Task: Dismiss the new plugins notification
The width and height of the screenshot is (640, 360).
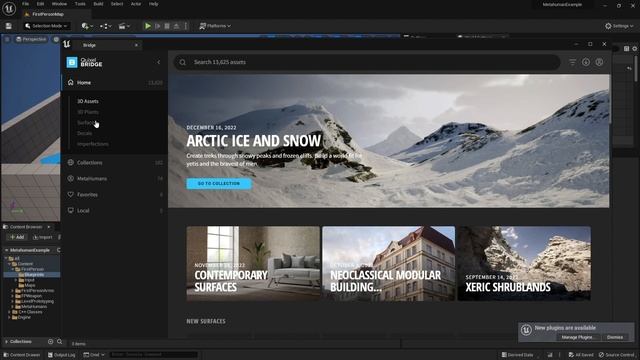Action: coord(615,338)
